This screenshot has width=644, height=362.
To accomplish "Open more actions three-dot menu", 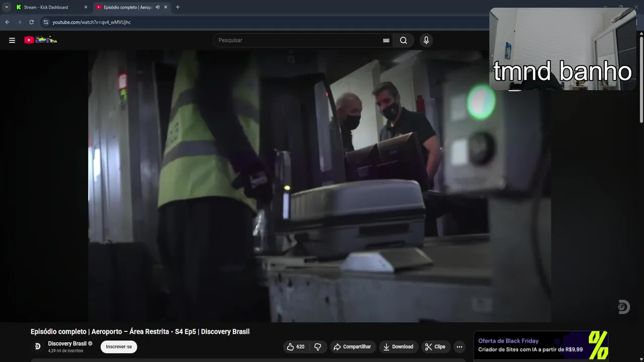I will (x=459, y=346).
